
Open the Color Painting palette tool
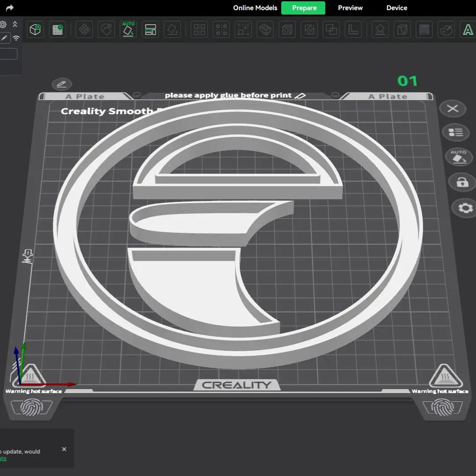click(446, 30)
